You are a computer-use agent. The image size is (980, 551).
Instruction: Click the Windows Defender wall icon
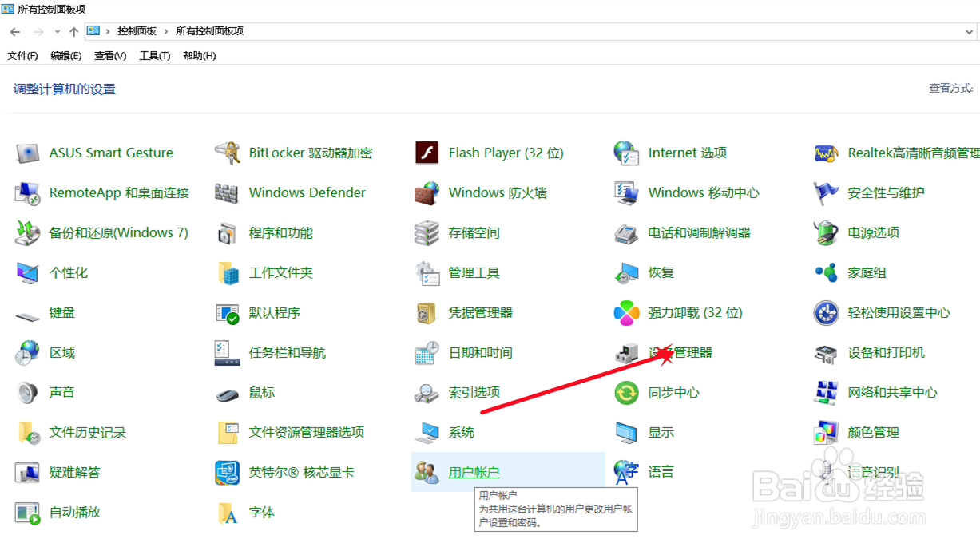click(x=228, y=192)
